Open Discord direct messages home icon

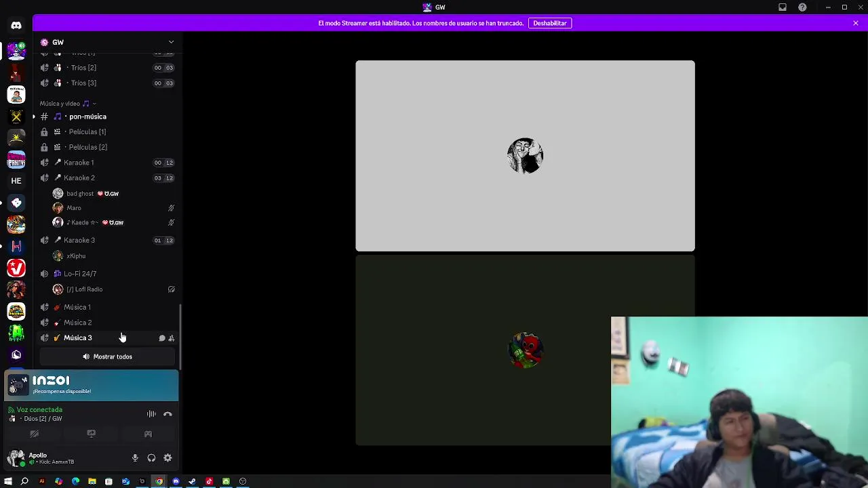pos(16,25)
